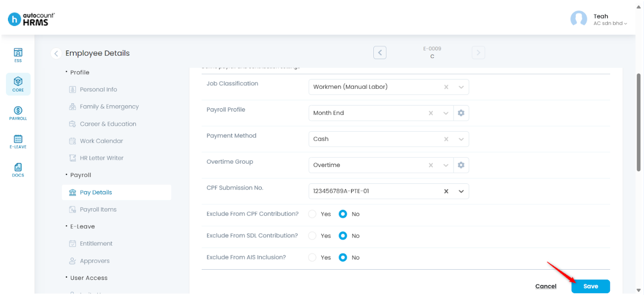Click the Month End field value
644x295 pixels.
328,113
